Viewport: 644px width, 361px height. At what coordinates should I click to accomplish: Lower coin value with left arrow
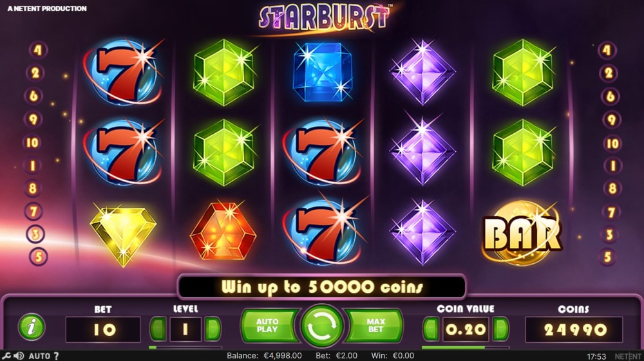[431, 329]
